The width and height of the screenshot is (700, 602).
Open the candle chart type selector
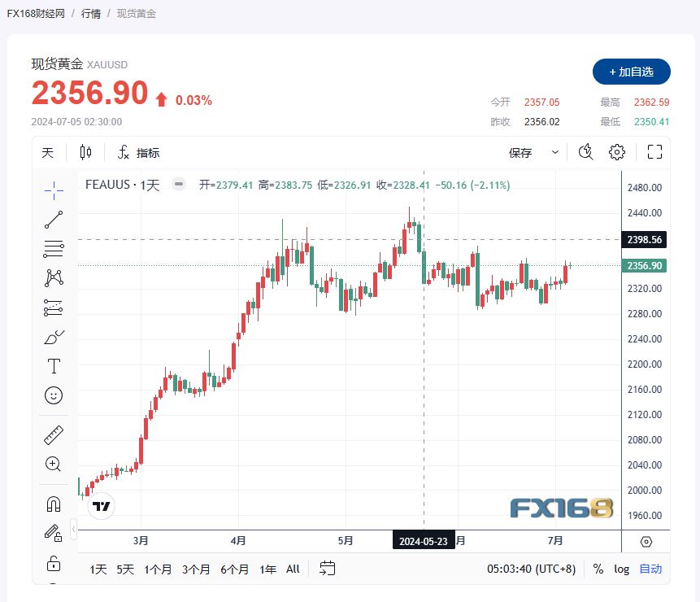click(x=85, y=152)
